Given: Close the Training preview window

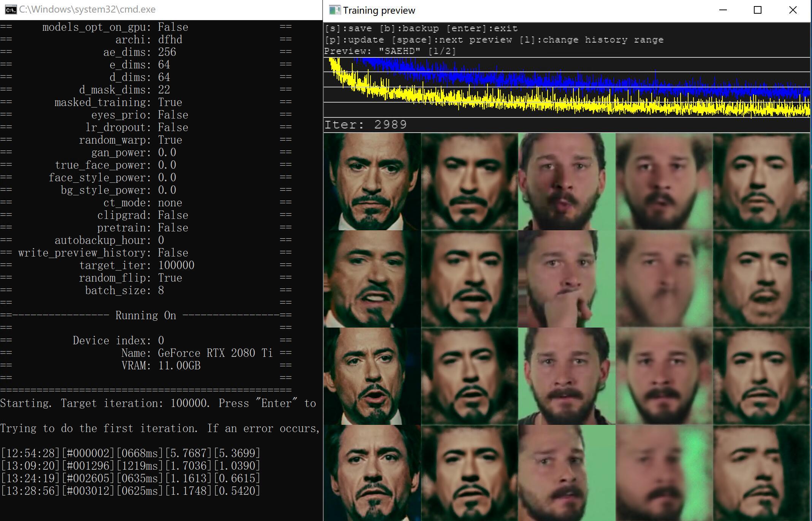Looking at the screenshot, I should (x=793, y=10).
